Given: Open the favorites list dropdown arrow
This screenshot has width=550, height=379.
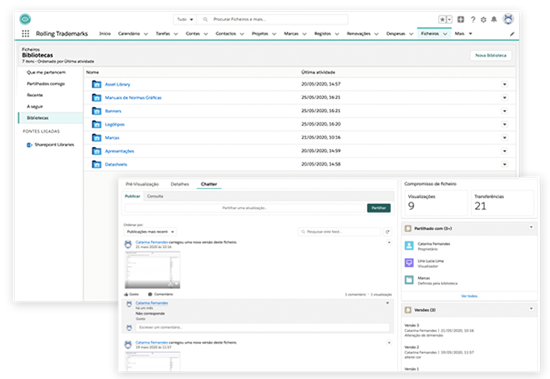Looking at the screenshot, I should 450,20.
